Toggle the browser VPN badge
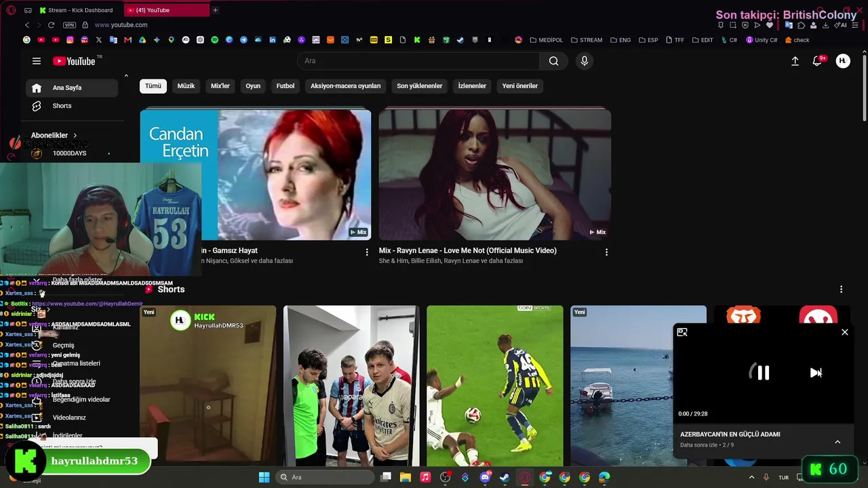Screen dimensions: 868x488 69,25
